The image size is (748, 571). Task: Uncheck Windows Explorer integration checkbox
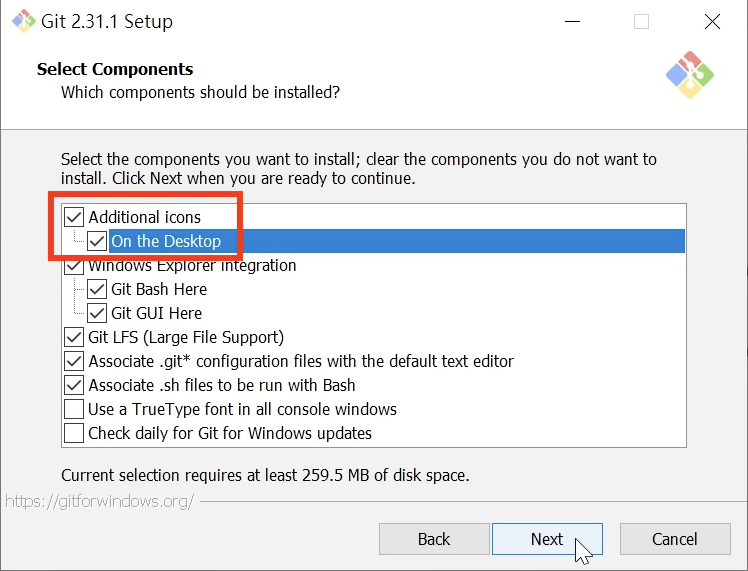coord(74,266)
